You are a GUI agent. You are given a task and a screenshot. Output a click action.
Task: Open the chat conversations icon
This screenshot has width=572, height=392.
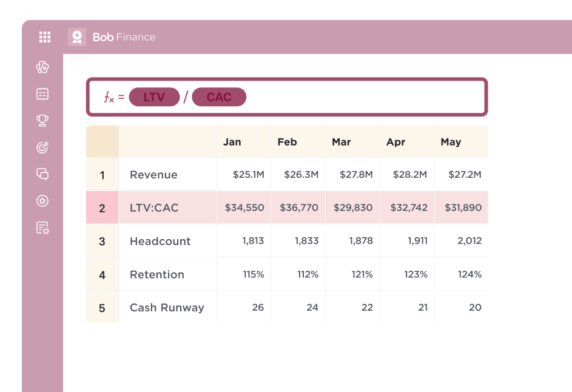[x=41, y=174]
